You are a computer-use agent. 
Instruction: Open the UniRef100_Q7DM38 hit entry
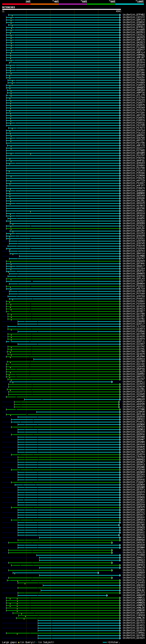(133, 412)
